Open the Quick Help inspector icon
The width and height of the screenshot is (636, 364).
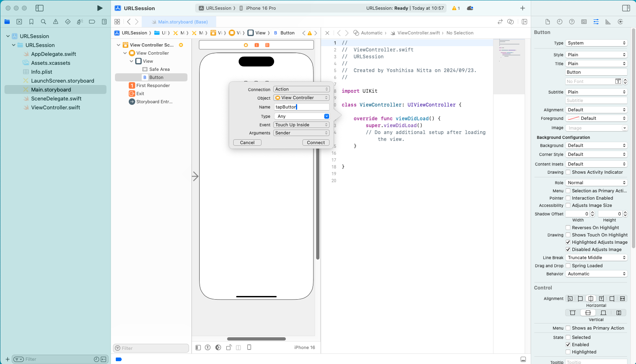click(572, 22)
